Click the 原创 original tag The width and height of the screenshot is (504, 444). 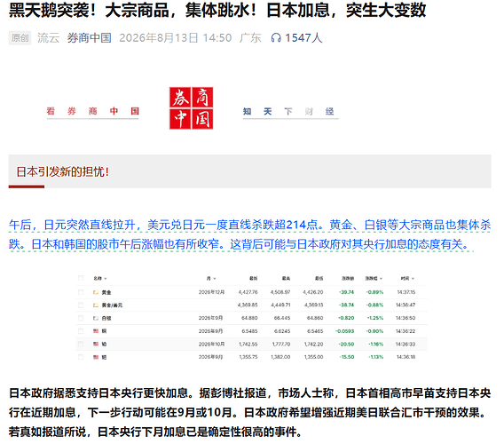click(20, 38)
